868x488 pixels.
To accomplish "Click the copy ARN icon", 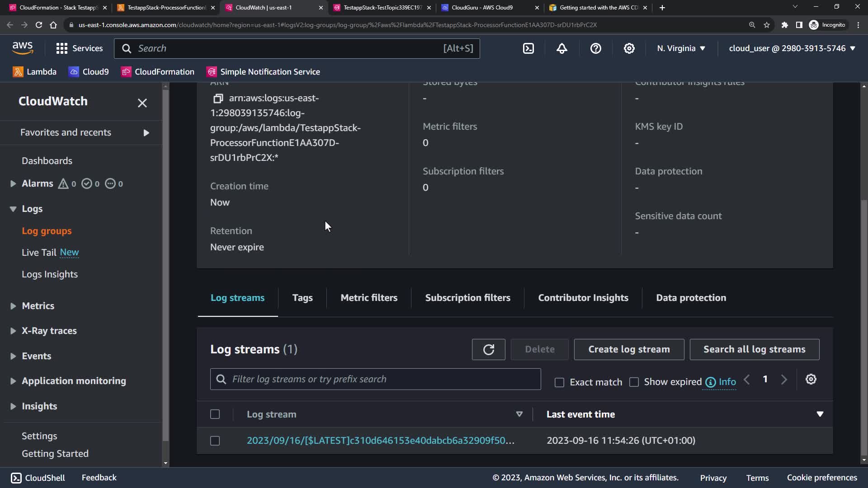I will [218, 98].
